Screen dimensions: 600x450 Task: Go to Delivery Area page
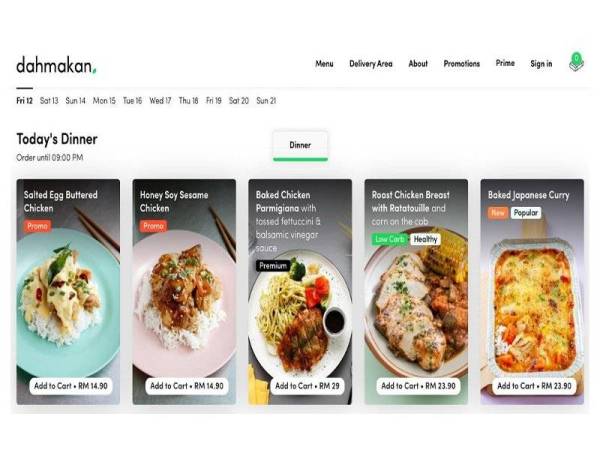tap(371, 64)
